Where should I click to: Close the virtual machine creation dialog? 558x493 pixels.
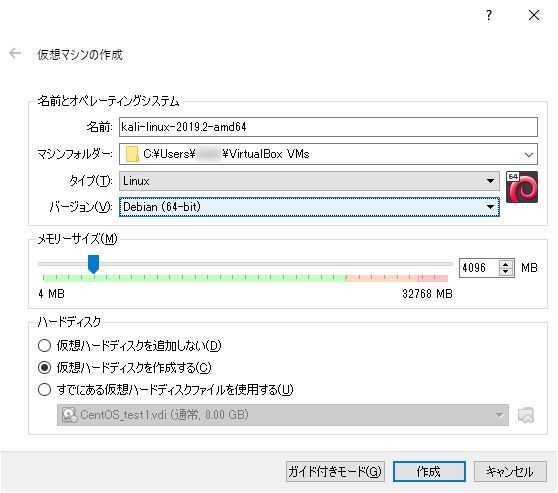click(x=534, y=15)
